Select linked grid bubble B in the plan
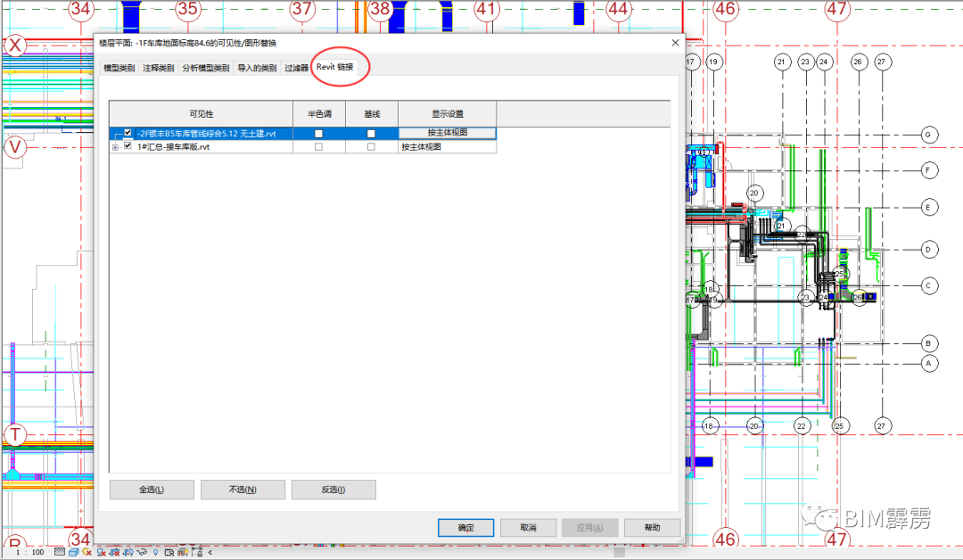The height and width of the screenshot is (560, 963). (928, 343)
